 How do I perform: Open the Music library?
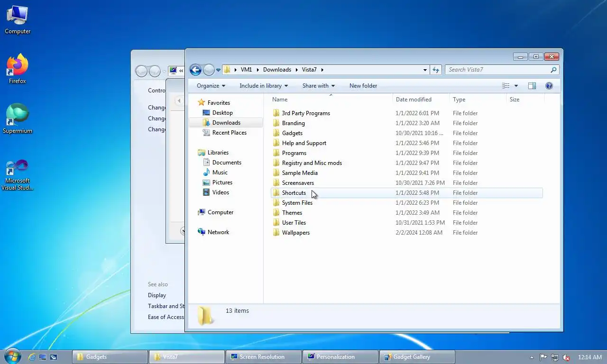[220, 173]
